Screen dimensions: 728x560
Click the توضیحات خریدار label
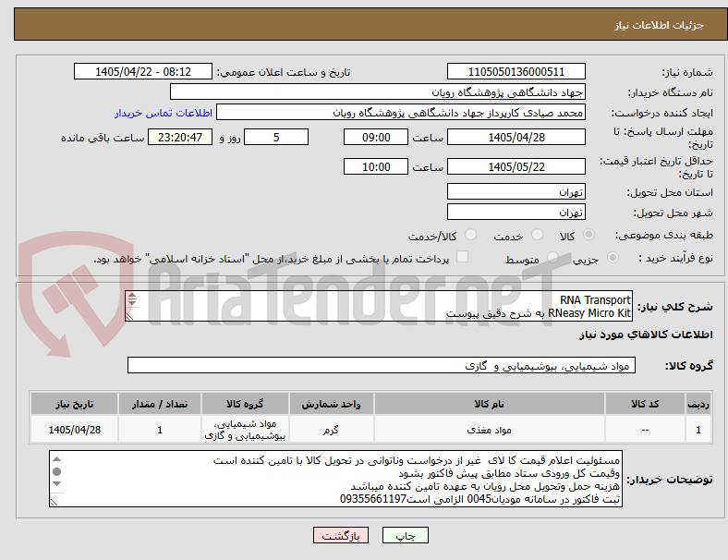point(670,480)
